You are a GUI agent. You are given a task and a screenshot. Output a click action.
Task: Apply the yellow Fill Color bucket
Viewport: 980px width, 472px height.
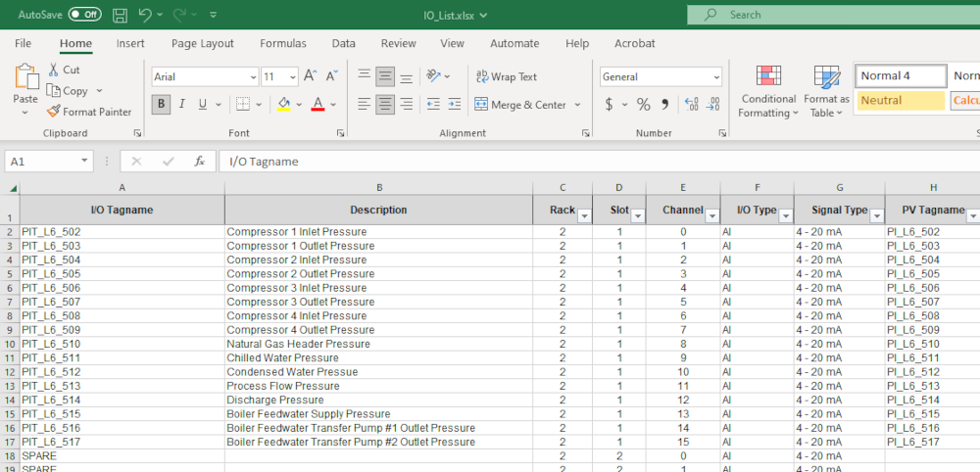[x=284, y=104]
